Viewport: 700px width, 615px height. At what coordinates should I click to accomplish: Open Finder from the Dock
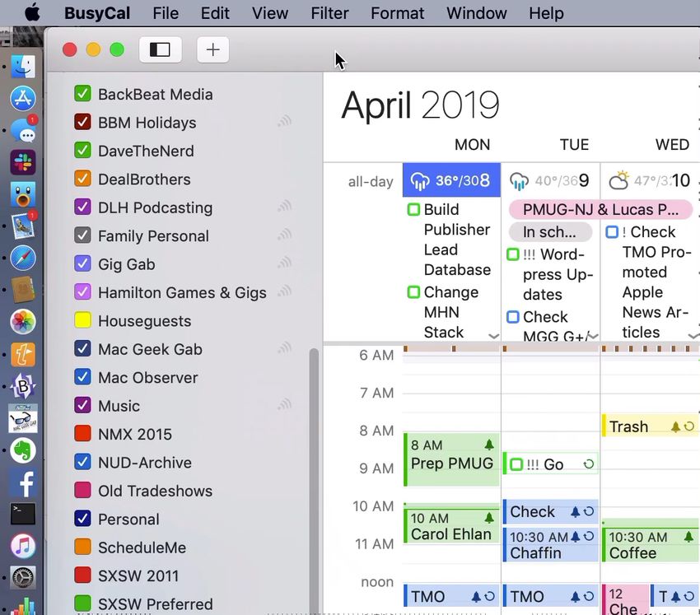tap(23, 67)
